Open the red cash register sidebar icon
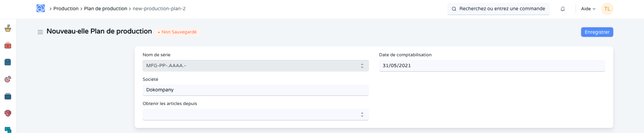 point(8,45)
